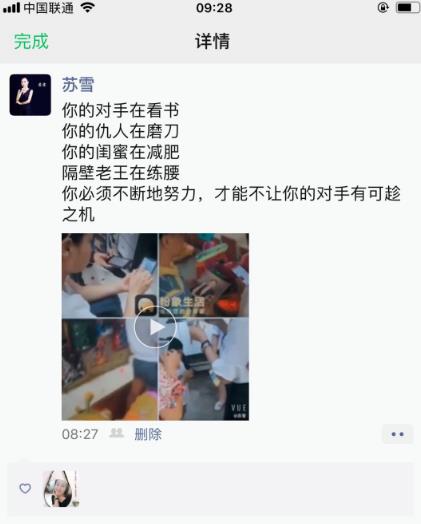Select the post text 你的对手在看书
The width and height of the screenshot is (421, 524).
(x=121, y=111)
